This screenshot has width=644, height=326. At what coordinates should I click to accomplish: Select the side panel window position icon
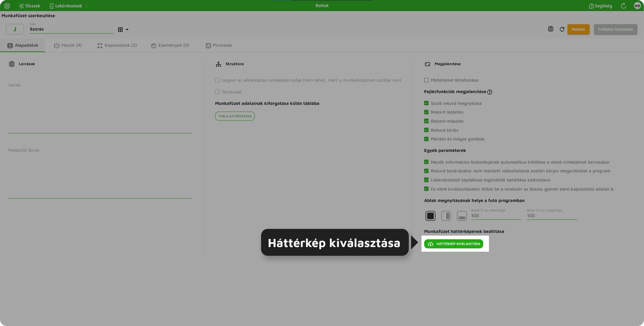click(446, 216)
